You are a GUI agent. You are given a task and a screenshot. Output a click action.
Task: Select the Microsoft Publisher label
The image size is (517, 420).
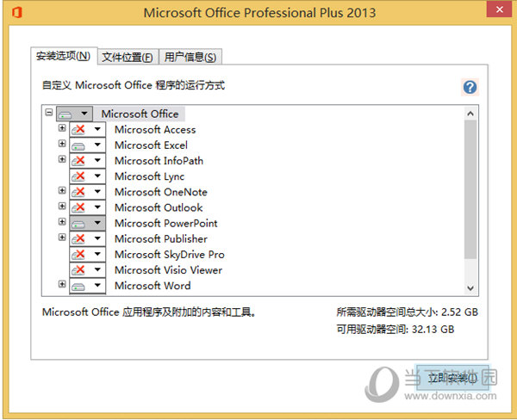click(x=161, y=238)
